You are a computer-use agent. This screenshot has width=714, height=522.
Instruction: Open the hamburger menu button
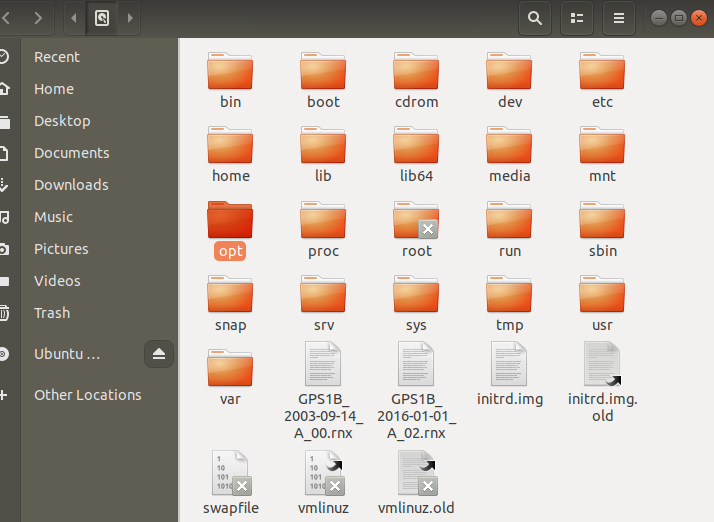click(619, 18)
